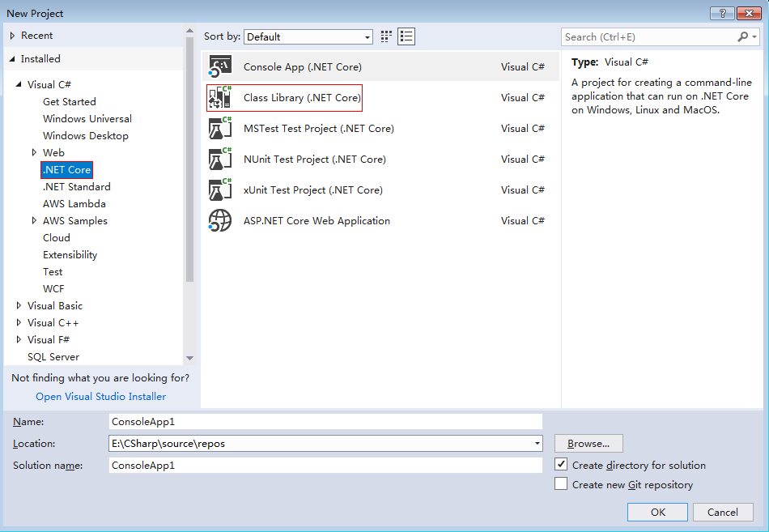
Task: Click the Cancel button
Action: [722, 512]
